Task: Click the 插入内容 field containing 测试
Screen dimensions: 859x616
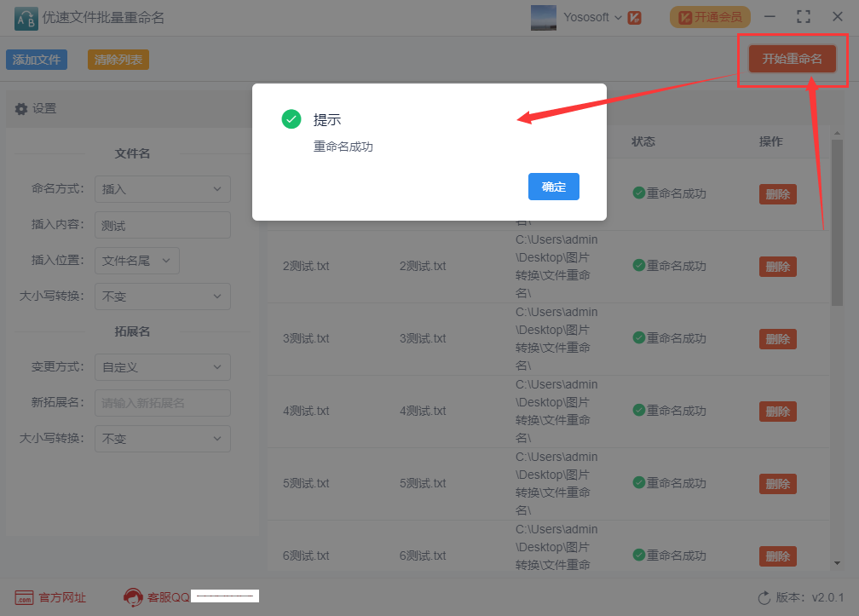Action: click(163, 225)
